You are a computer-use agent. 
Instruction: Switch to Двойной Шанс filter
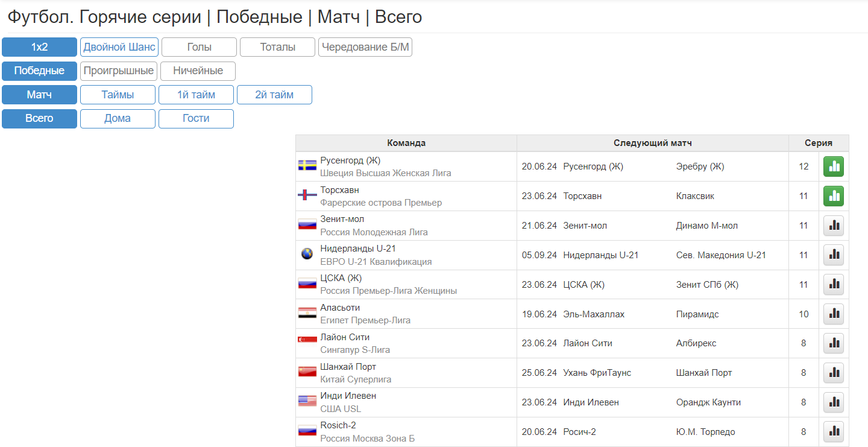pos(119,47)
